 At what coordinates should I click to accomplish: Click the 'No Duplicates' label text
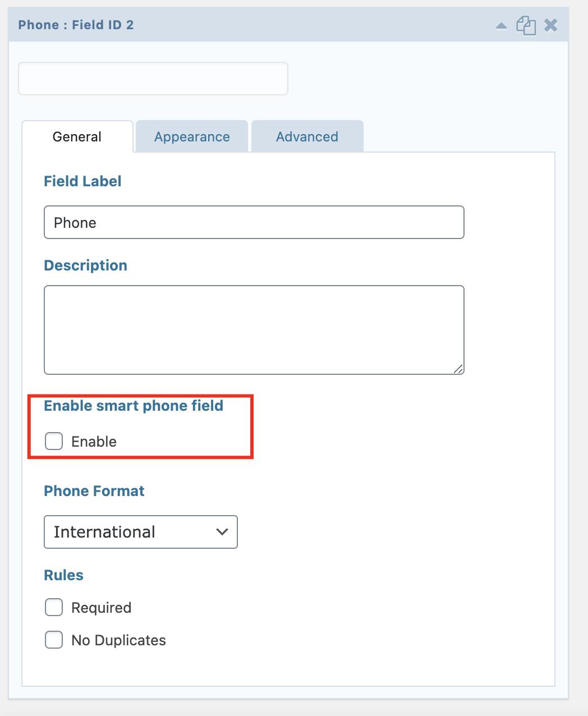118,640
